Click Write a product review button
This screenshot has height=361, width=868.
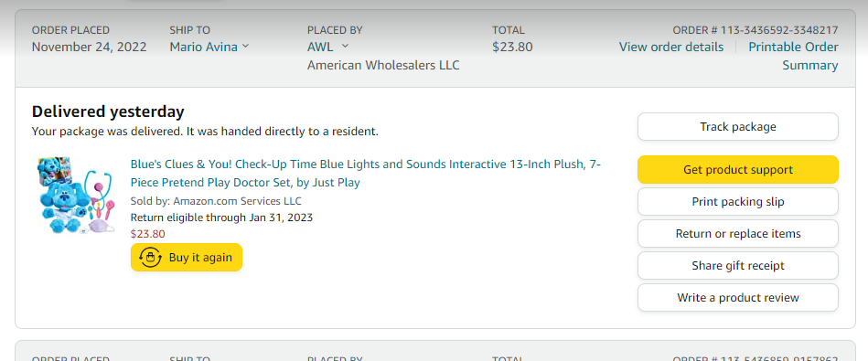[x=738, y=298]
